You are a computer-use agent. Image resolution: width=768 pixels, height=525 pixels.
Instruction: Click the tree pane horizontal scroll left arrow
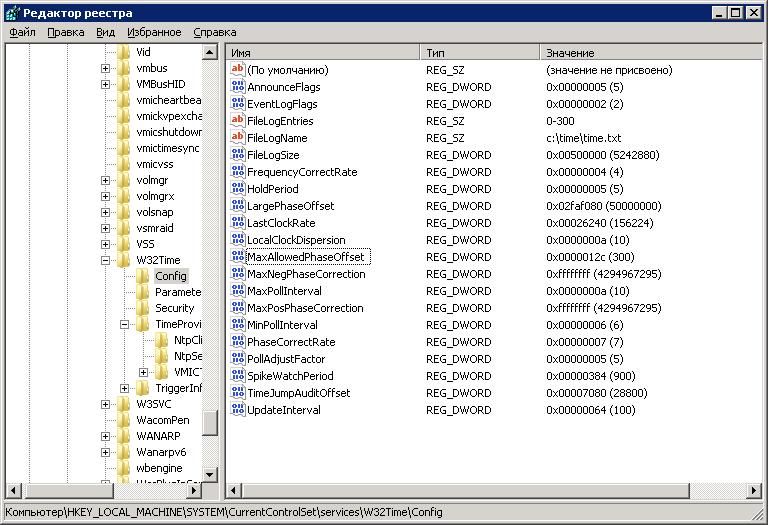pyautogui.click(x=13, y=490)
